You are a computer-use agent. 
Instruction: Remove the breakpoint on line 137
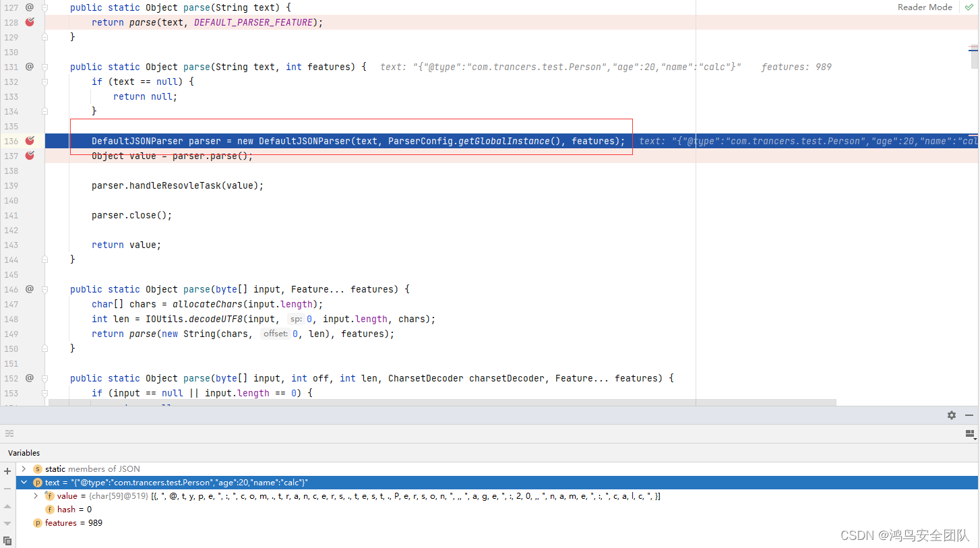click(30, 156)
